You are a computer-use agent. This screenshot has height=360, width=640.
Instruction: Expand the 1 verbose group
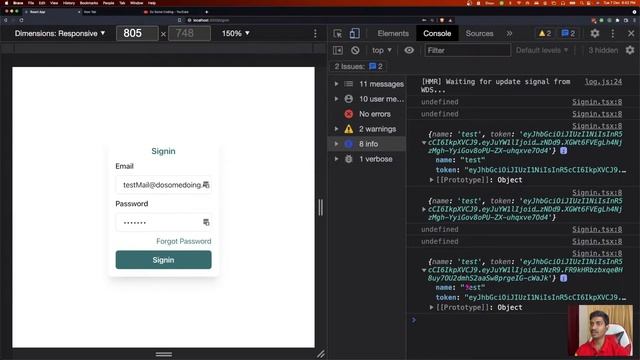pos(336,159)
